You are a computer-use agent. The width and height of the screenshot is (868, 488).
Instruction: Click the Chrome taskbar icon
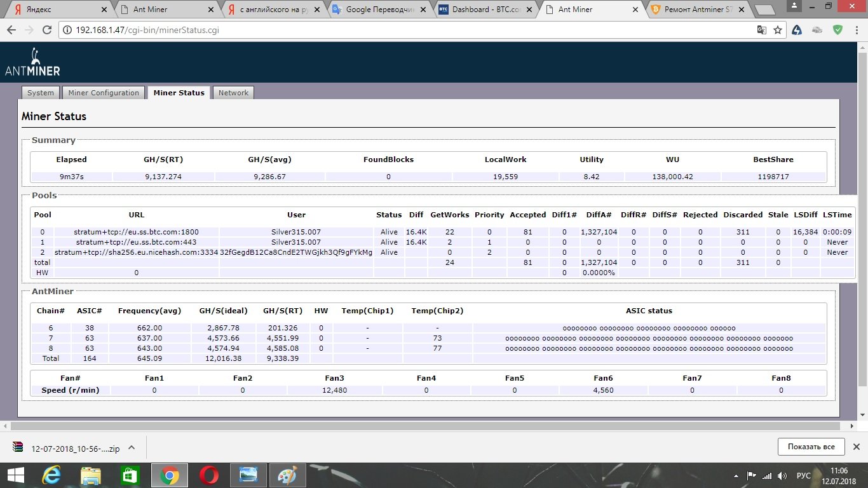coord(169,475)
